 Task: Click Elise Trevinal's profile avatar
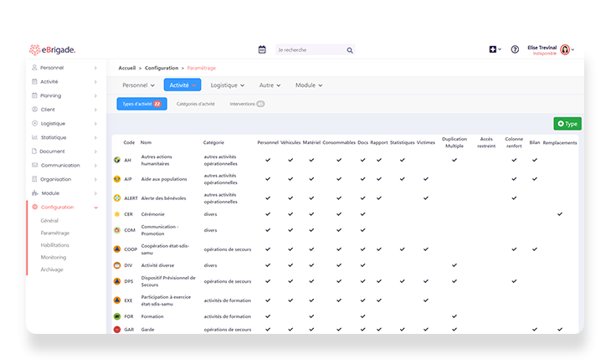tap(565, 49)
